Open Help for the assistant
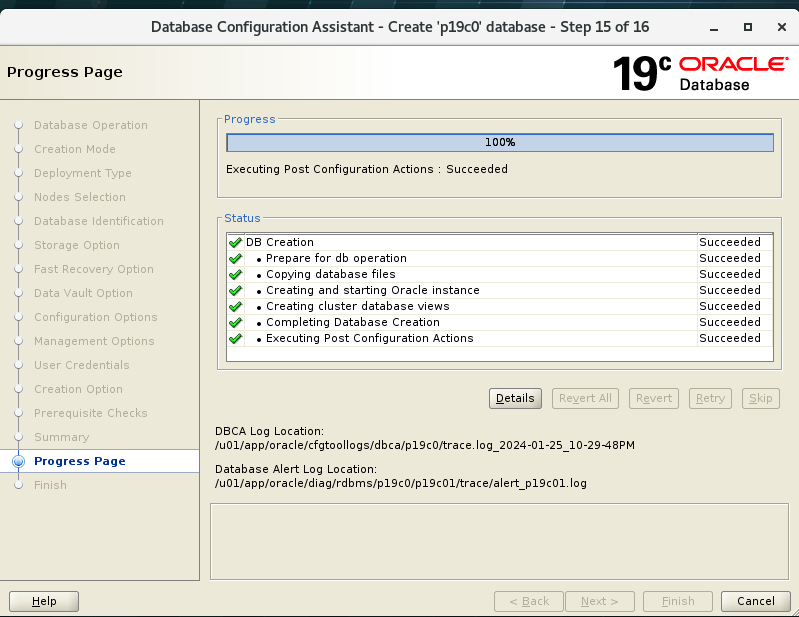799x617 pixels. point(44,601)
